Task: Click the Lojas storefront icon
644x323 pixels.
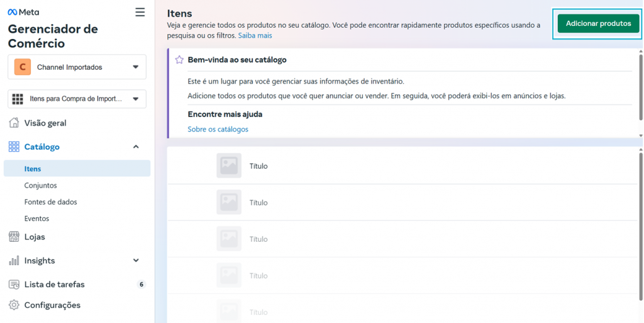Action: [x=14, y=237]
